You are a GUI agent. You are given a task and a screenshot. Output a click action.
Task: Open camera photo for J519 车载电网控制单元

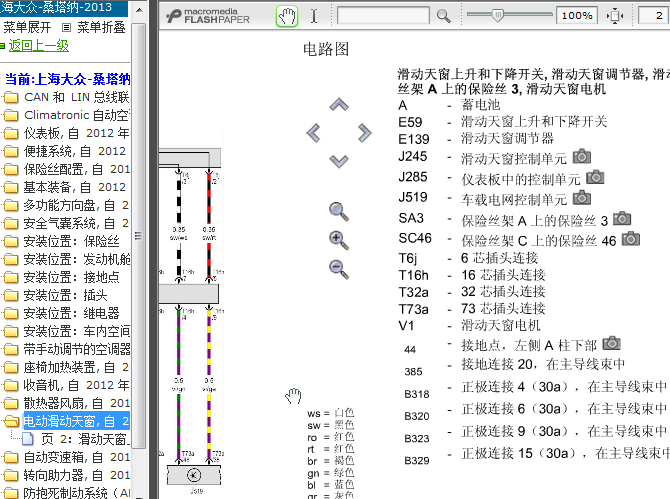pyautogui.click(x=582, y=197)
